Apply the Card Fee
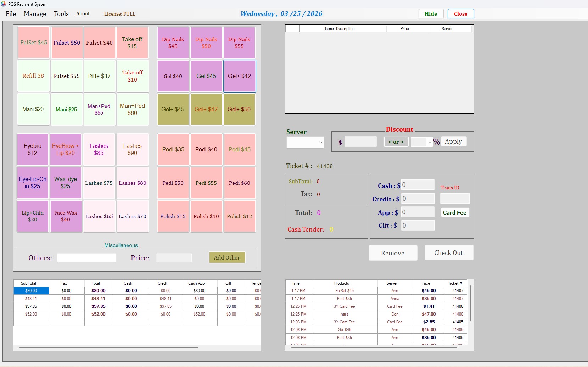The image size is (588, 367). 454,212
